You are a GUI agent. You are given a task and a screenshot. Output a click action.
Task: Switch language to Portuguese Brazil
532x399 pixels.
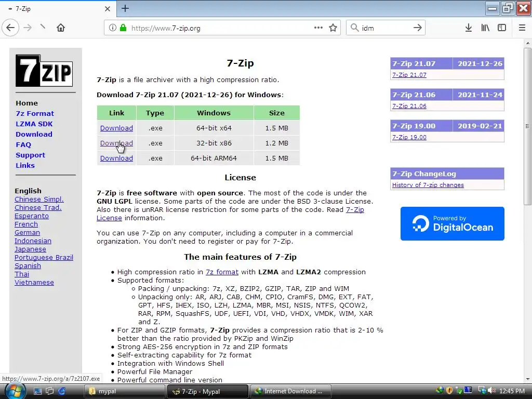click(44, 258)
